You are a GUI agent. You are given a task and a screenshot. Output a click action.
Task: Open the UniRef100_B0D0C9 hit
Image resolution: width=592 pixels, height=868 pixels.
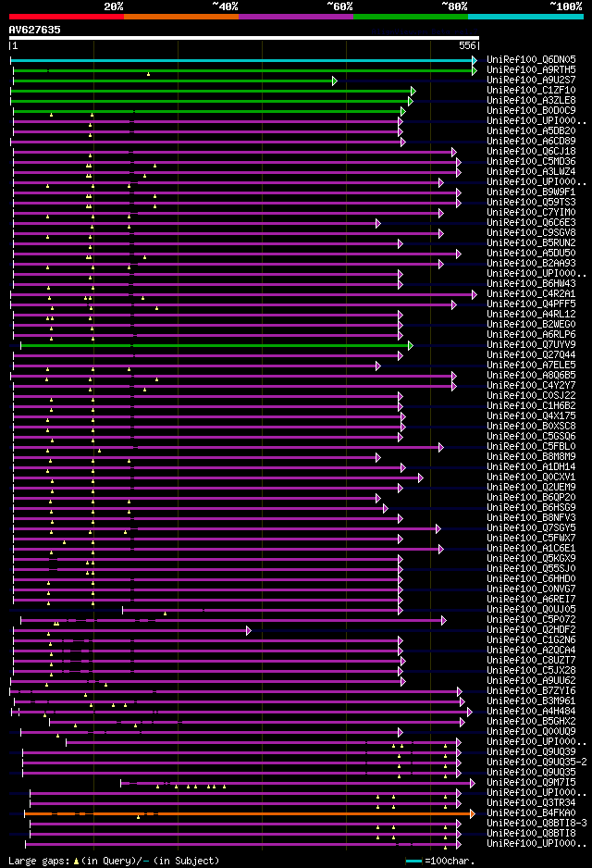point(531,110)
